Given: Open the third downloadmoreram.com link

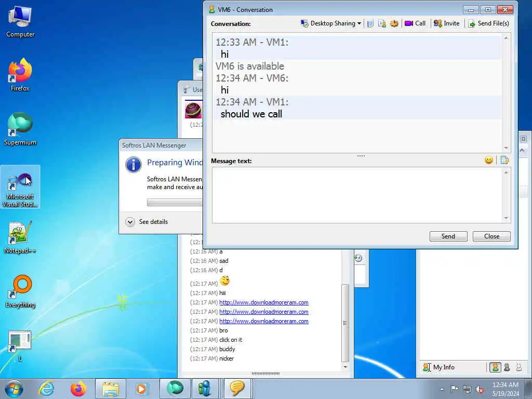Looking at the screenshot, I should (263, 321).
